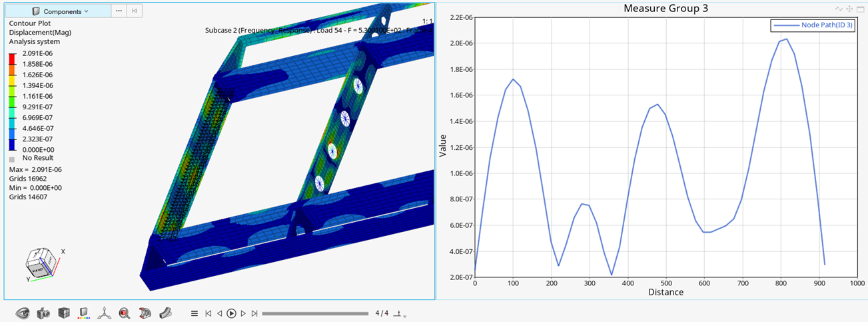The height and width of the screenshot is (322, 868).
Task: Click the 500 x-axis tick label
Action: (x=666, y=283)
